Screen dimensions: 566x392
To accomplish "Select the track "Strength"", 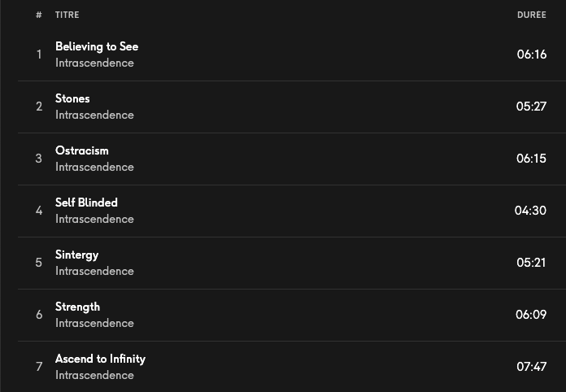I will pyautogui.click(x=77, y=307).
